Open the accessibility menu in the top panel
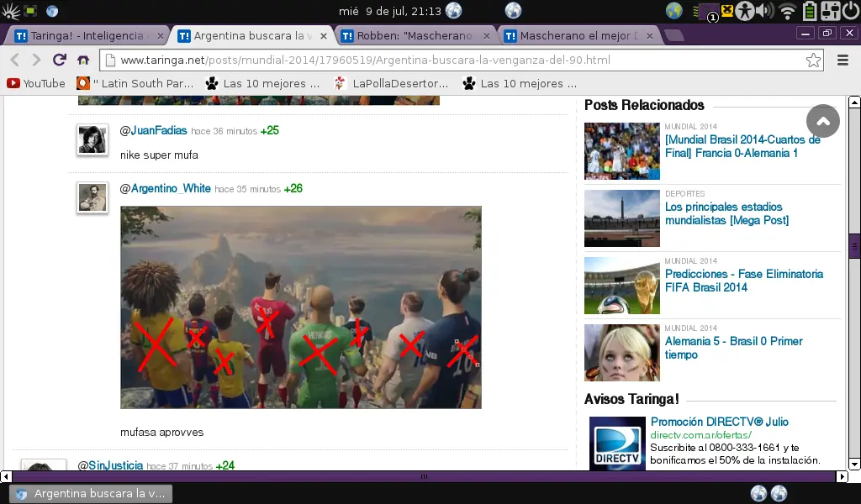The height and width of the screenshot is (504, 861). click(745, 11)
